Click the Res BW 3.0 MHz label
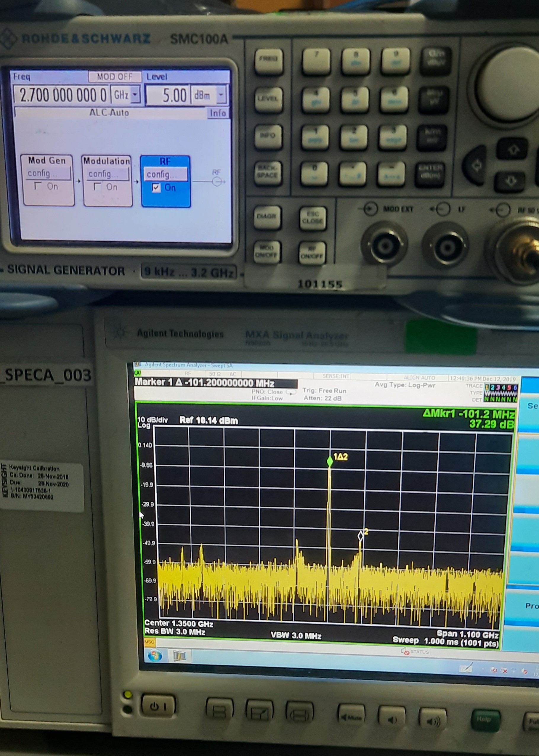The width and height of the screenshot is (539, 756). pyautogui.click(x=174, y=632)
